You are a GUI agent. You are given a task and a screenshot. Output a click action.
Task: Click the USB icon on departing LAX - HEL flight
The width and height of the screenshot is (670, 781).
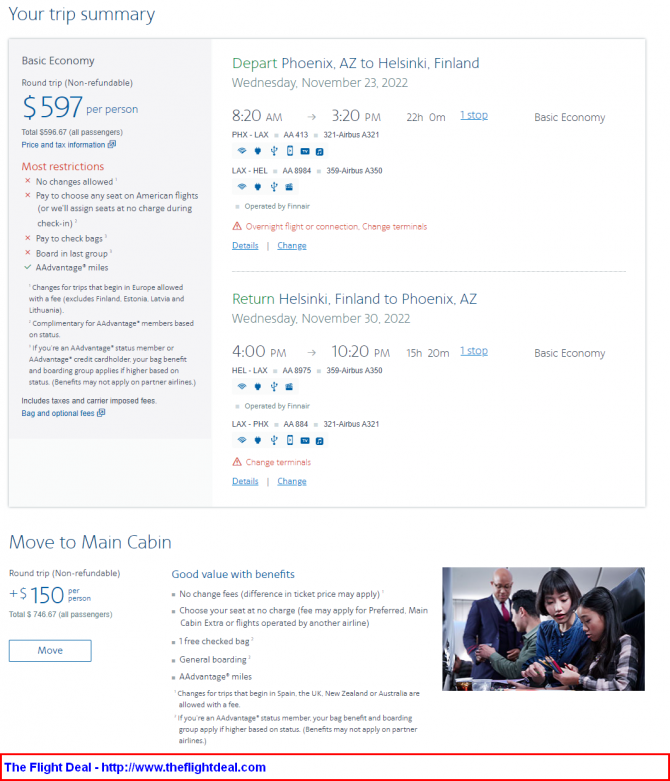[x=272, y=187]
